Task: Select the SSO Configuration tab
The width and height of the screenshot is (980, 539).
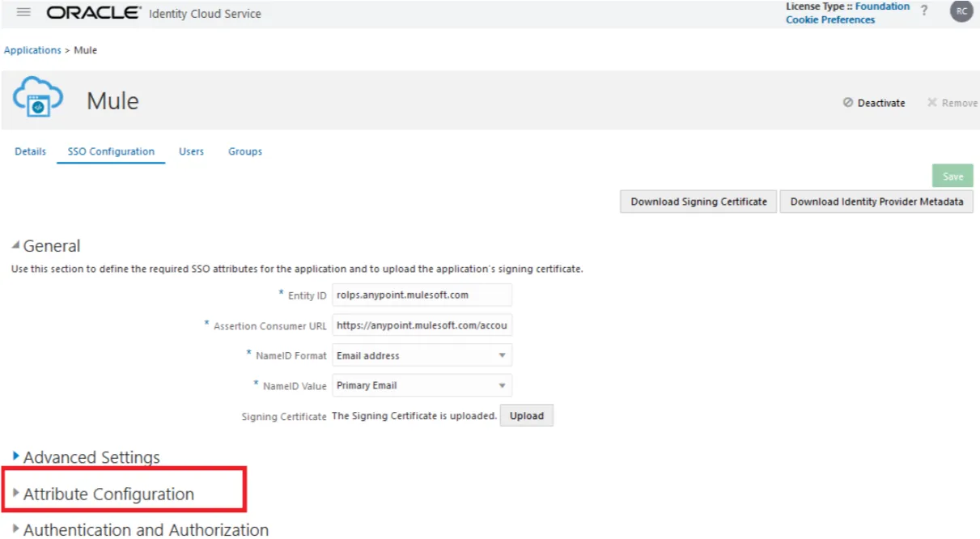Action: (111, 151)
